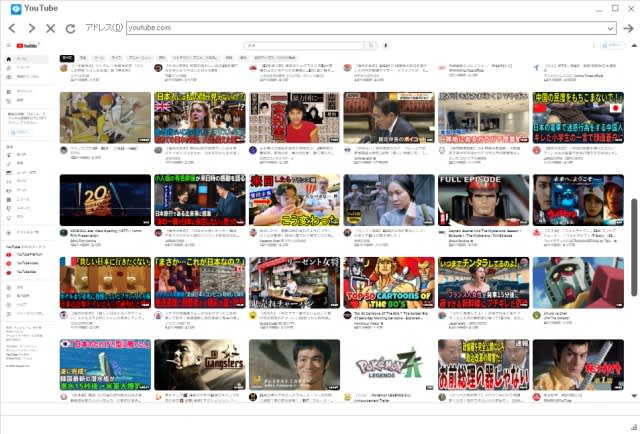
Task: Open the Top 50 Cartoons of the 80's thumbnail
Action: [x=389, y=283]
